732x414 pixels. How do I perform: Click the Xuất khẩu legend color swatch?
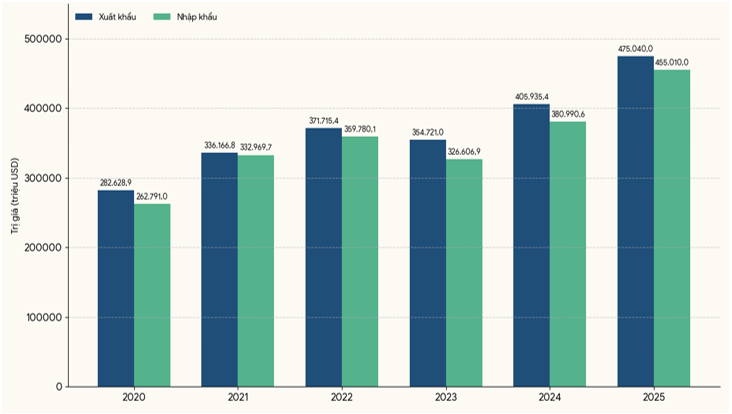(84, 17)
